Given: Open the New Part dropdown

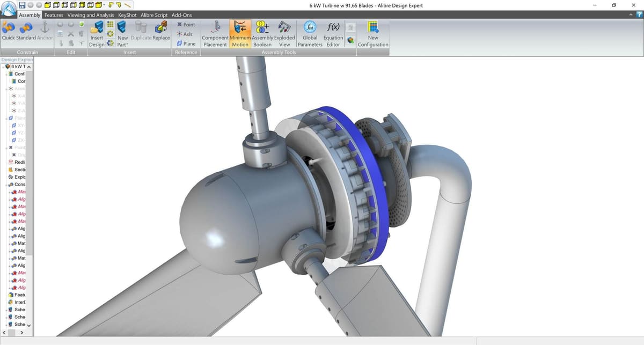Looking at the screenshot, I should pos(123,41).
